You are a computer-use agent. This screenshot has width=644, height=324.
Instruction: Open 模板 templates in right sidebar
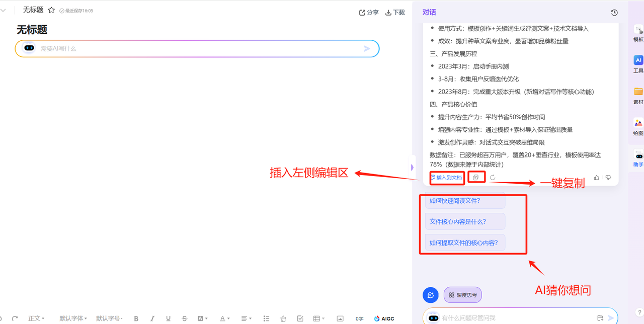click(x=638, y=34)
